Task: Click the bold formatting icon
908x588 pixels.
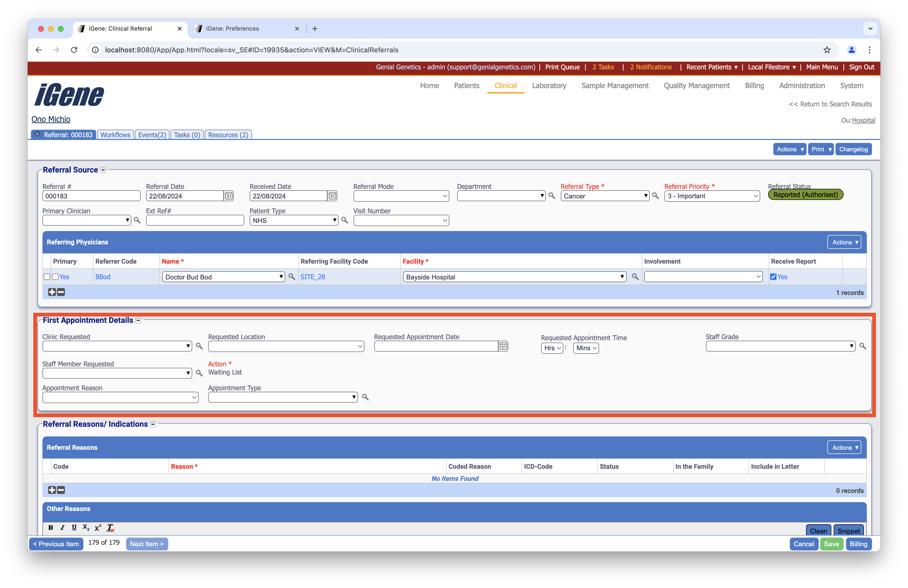Action: (x=50, y=527)
